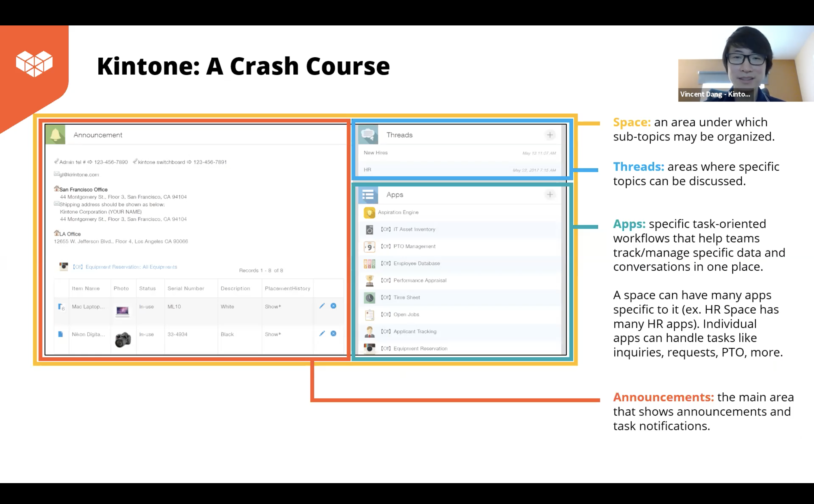Click the In-use status for Mac Laptop
This screenshot has height=504, width=814.
tap(146, 307)
